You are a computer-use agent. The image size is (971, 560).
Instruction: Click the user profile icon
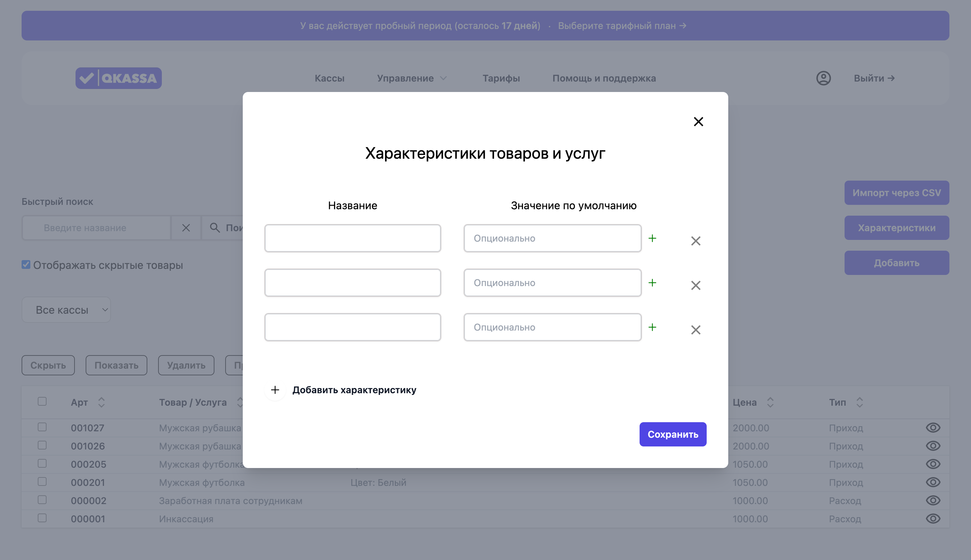[823, 78]
